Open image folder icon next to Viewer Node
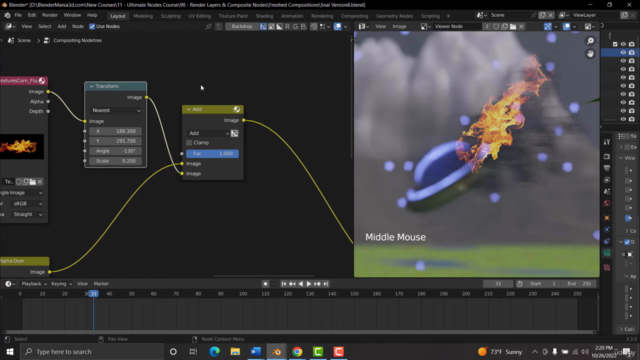Screen dimensions: 640x360 pyautogui.click(x=513, y=27)
